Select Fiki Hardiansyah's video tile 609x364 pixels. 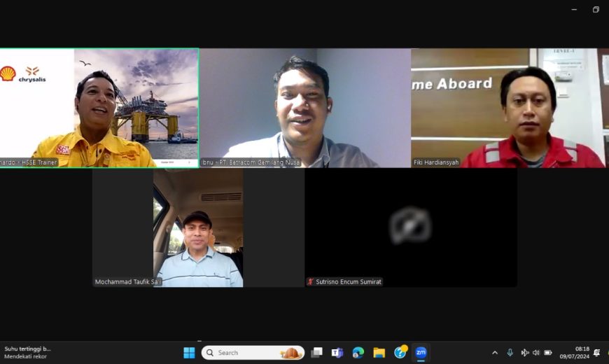point(510,108)
